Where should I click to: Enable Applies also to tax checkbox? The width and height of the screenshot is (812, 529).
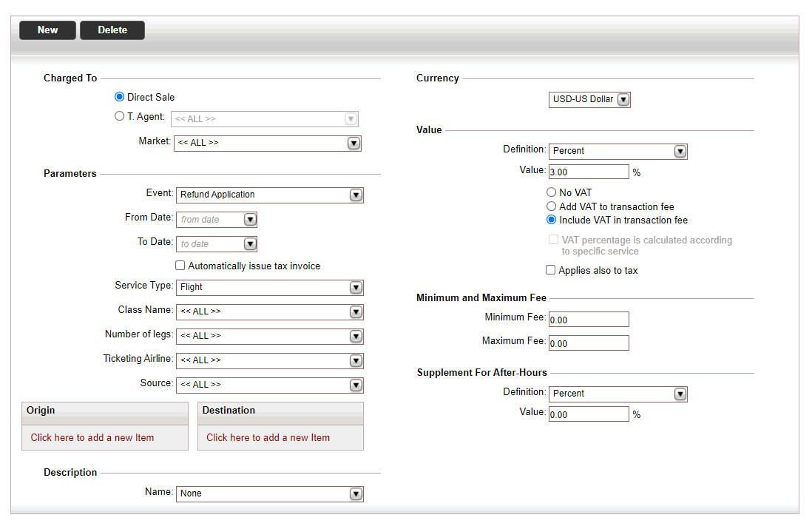(x=550, y=270)
